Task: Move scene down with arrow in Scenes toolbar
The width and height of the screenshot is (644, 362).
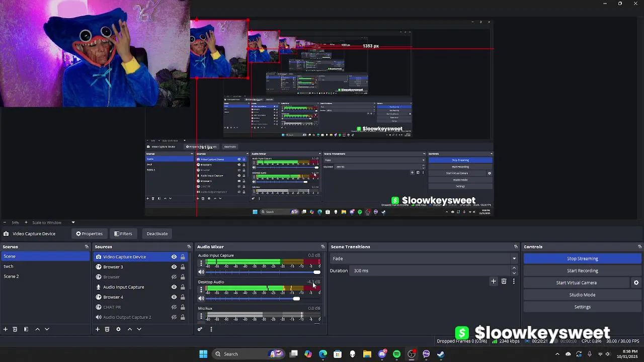Action: tap(47, 329)
